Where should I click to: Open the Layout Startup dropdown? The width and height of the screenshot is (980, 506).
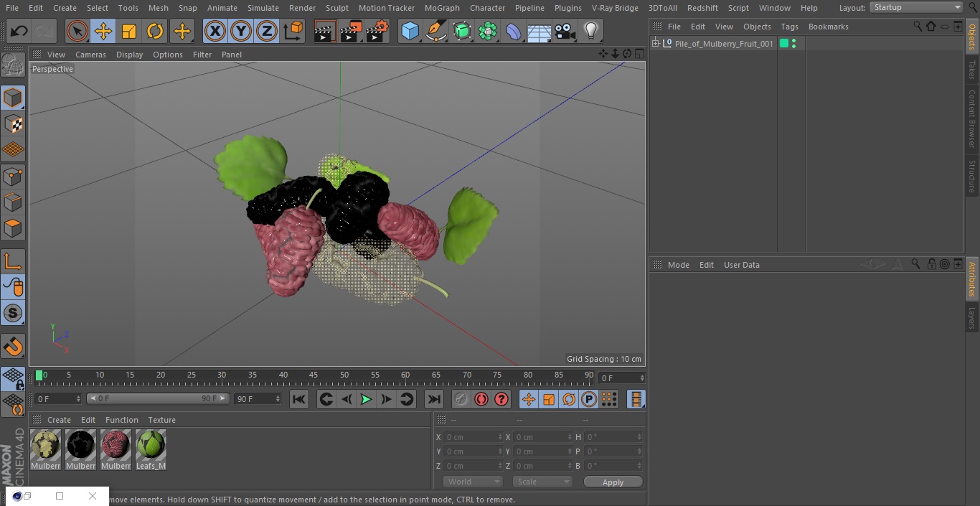(x=917, y=7)
